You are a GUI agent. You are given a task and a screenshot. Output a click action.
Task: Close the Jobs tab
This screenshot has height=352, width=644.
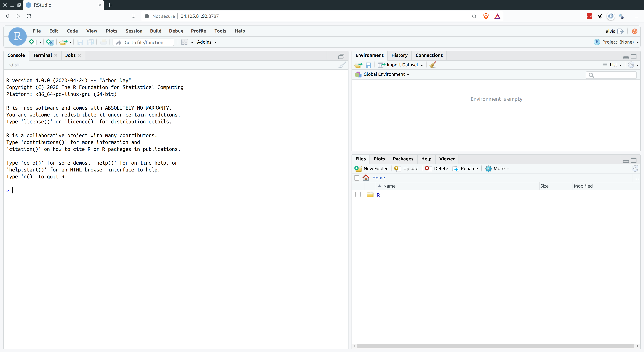pyautogui.click(x=79, y=55)
